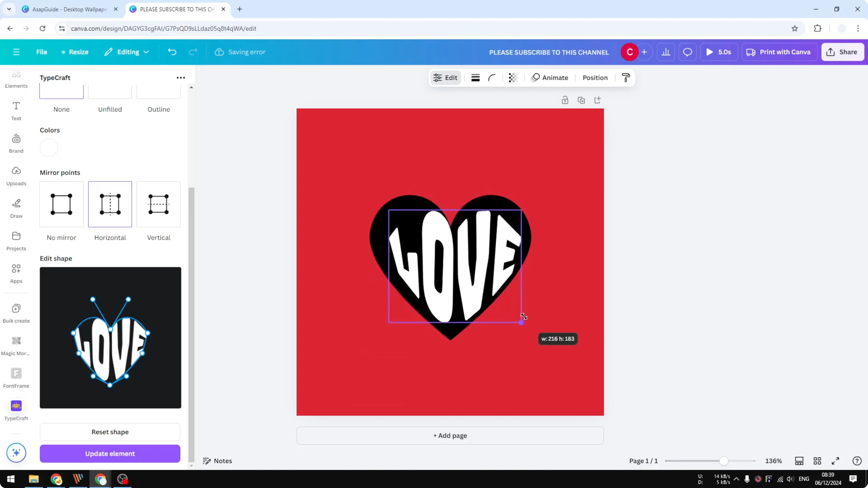This screenshot has height=488, width=868.
Task: Open the Draw panel from the sidebar
Action: tap(16, 208)
